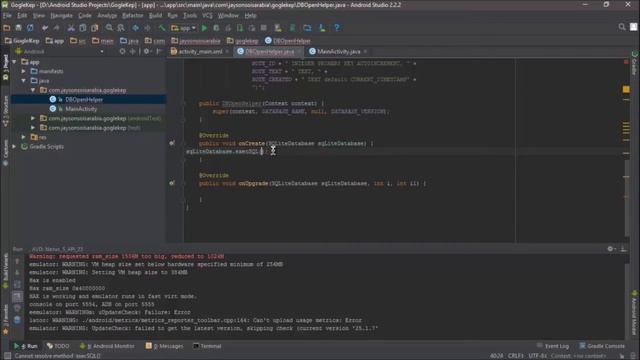Switch to the activity_main.xml editor tab

(x=200, y=51)
